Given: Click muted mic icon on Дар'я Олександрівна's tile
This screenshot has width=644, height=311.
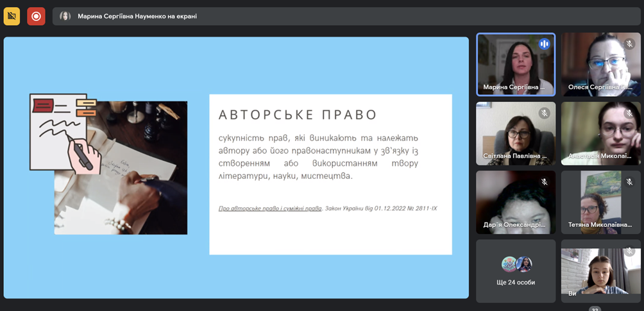Looking at the screenshot, I should click(x=545, y=181).
